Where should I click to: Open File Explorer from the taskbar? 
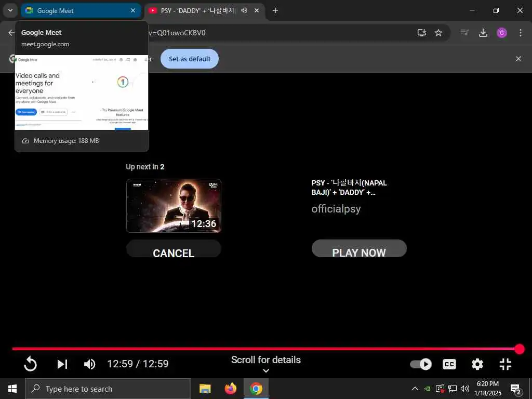(205, 389)
